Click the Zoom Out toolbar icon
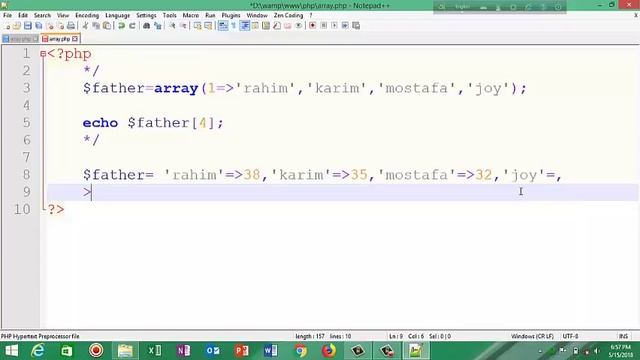The height and width of the screenshot is (360, 640). (184, 26)
